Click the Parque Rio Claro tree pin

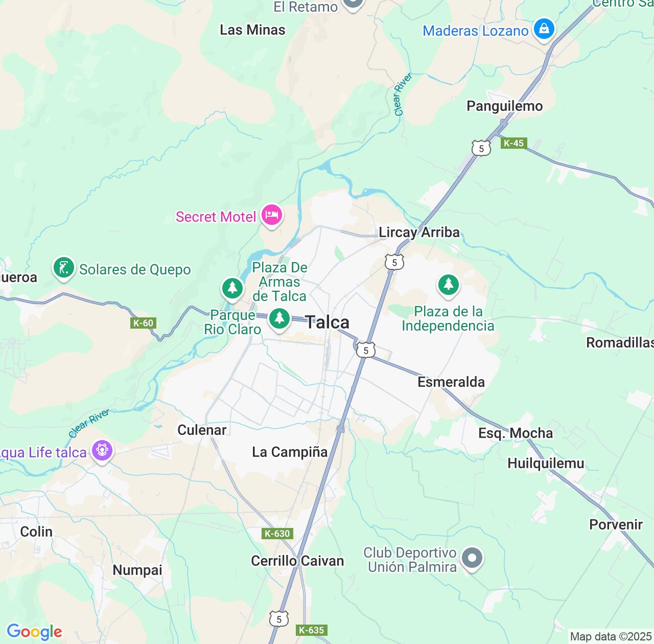click(232, 289)
